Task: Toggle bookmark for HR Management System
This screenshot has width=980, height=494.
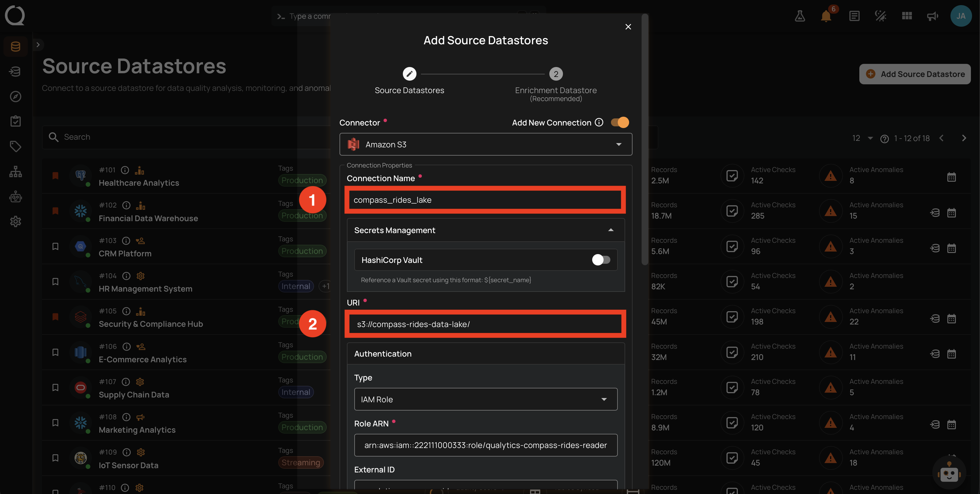Action: pyautogui.click(x=56, y=282)
